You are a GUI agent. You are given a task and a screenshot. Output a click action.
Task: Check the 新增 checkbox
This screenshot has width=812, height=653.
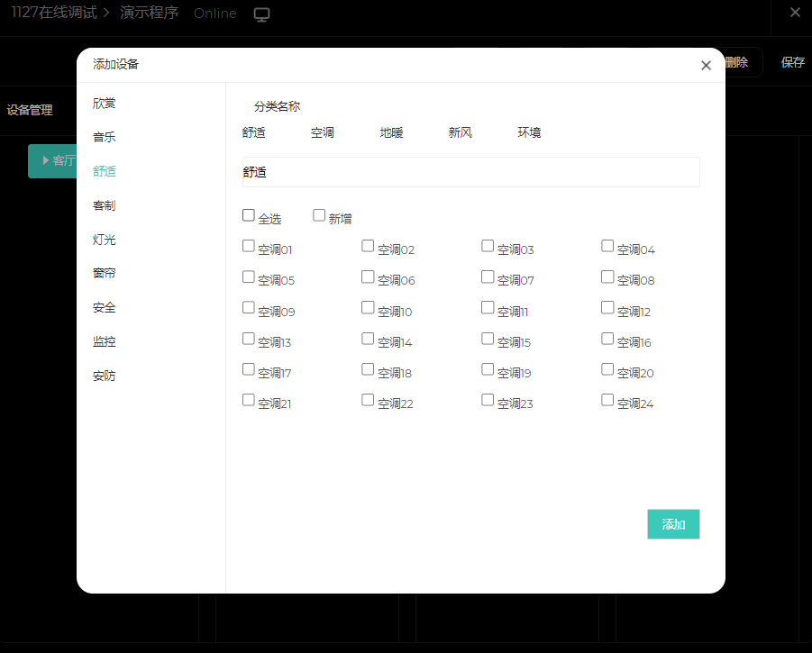tap(319, 215)
